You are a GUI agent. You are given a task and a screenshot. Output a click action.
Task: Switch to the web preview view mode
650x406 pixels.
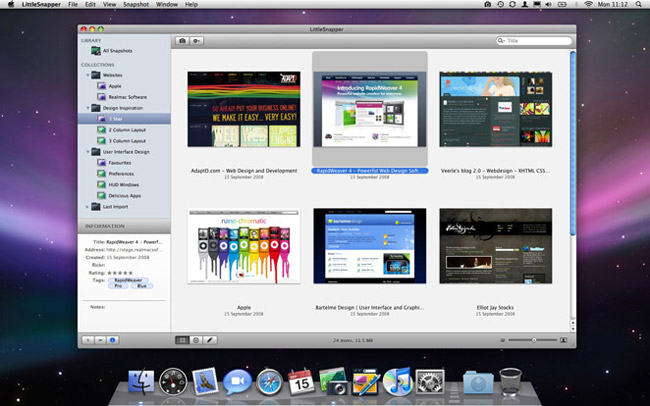pos(196,340)
